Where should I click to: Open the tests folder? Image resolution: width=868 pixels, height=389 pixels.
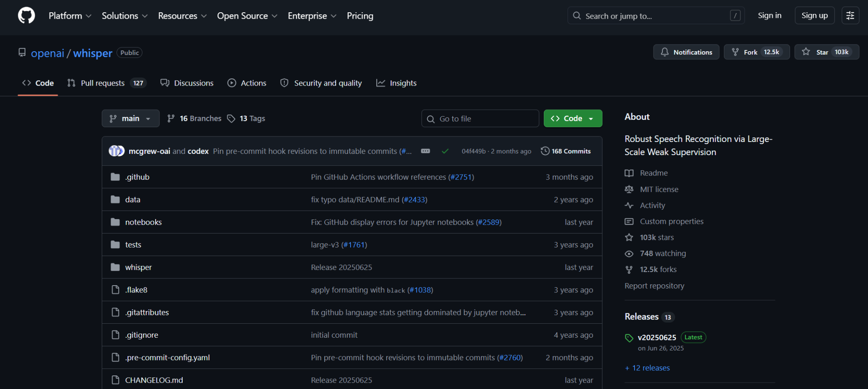[x=133, y=245]
